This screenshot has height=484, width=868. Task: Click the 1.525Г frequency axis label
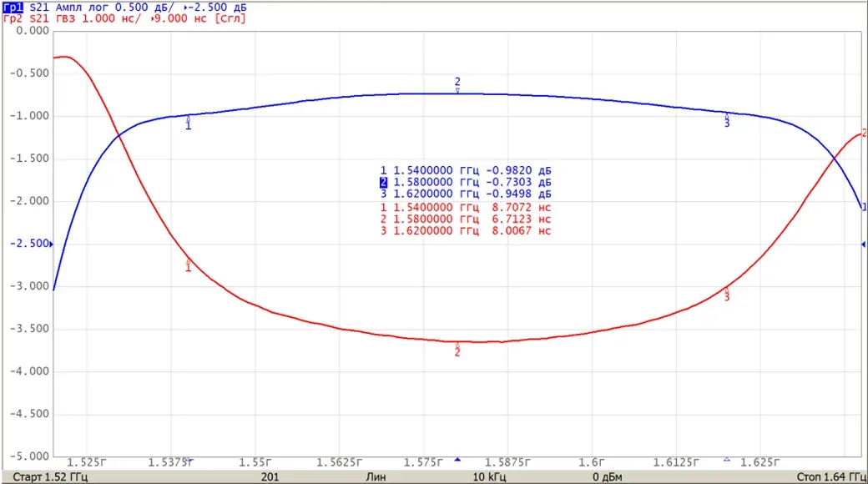pyautogui.click(x=86, y=462)
